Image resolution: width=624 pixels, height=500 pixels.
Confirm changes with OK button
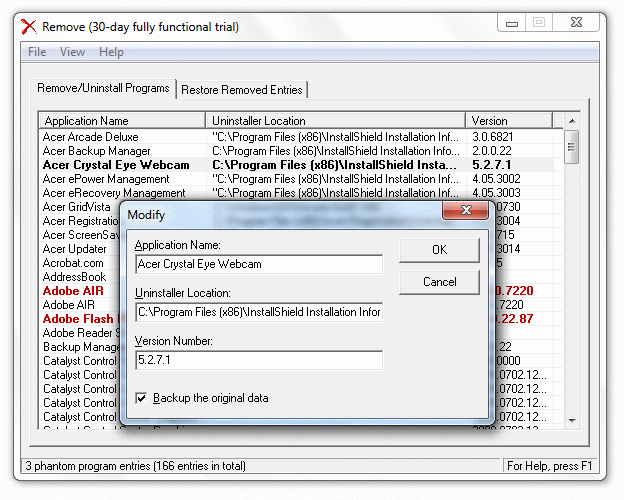tap(439, 250)
